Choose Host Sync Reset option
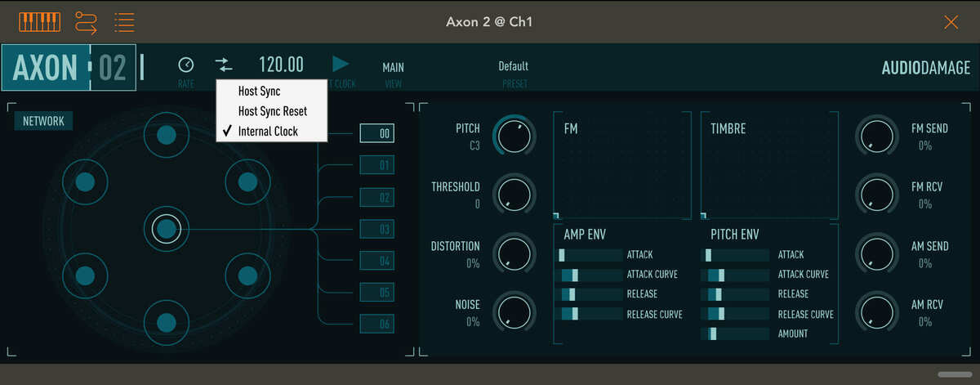The image size is (980, 385). click(x=273, y=111)
